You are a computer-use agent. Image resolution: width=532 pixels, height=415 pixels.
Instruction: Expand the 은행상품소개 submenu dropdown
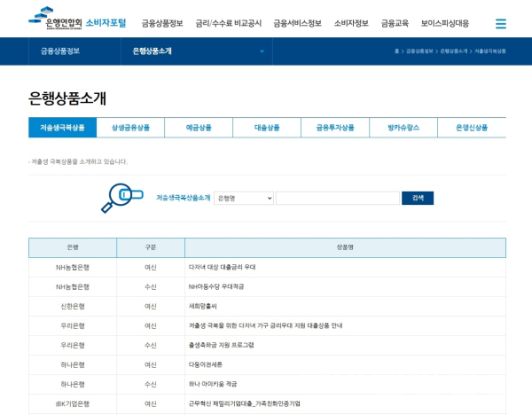click(x=197, y=51)
